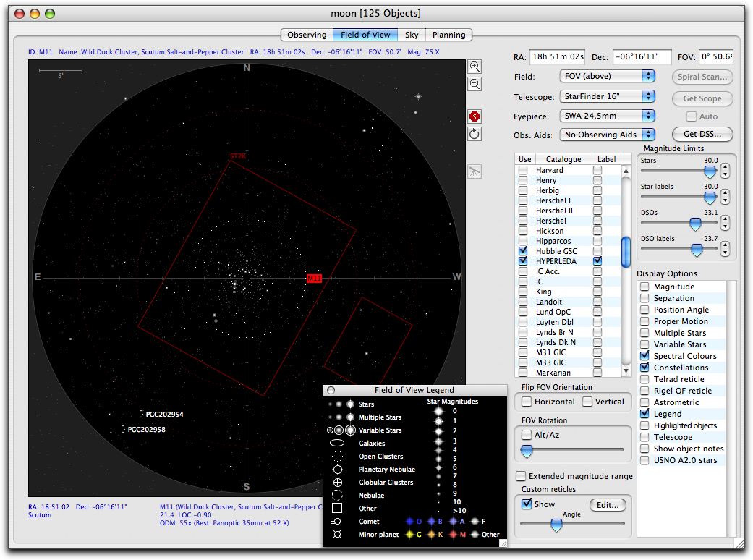This screenshot has width=753, height=560.
Task: Toggle Horizontal flip FOV orientation
Action: (x=527, y=402)
